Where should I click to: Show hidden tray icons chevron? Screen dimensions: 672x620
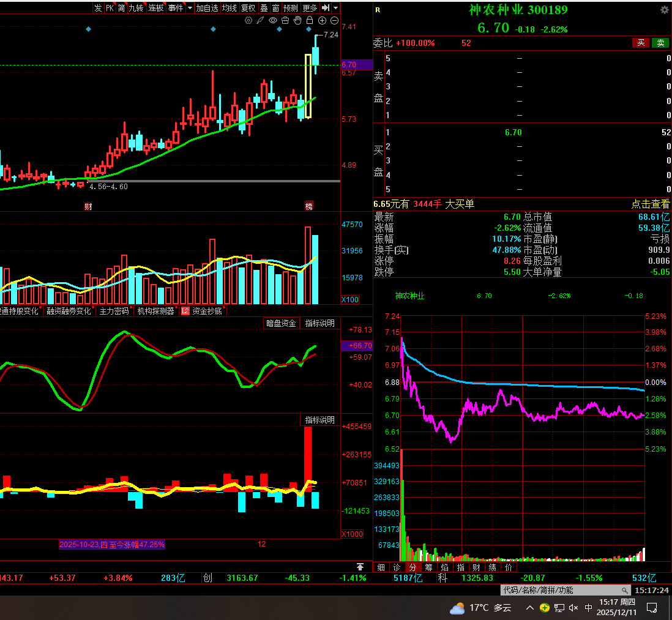point(530,608)
